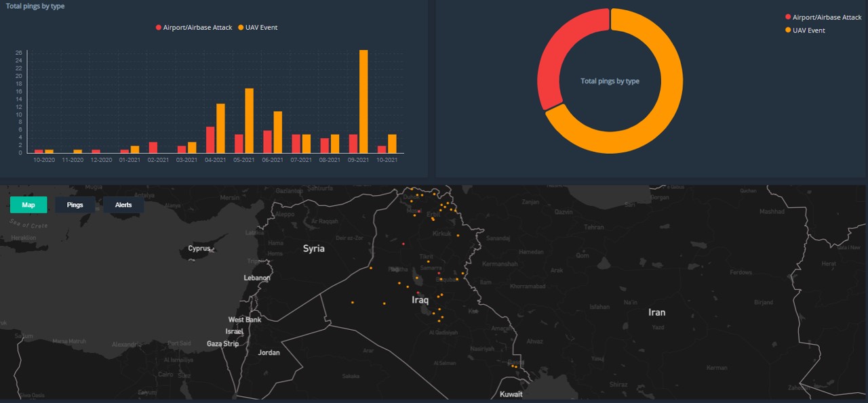This screenshot has width=868, height=403.
Task: Open the Pings tab
Action: (75, 205)
